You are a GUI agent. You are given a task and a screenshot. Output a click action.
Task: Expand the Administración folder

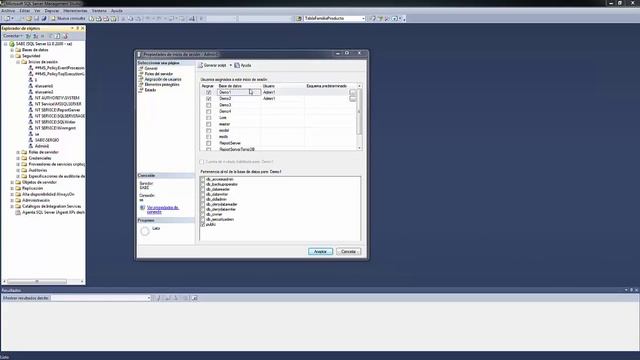click(12, 200)
